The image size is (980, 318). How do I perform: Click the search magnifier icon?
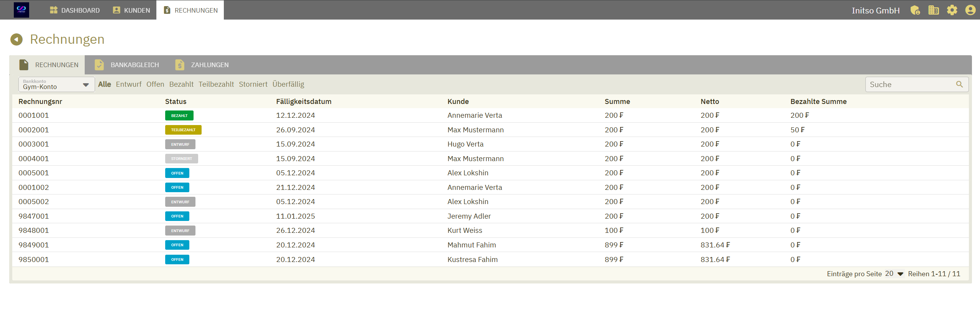pyautogui.click(x=959, y=84)
